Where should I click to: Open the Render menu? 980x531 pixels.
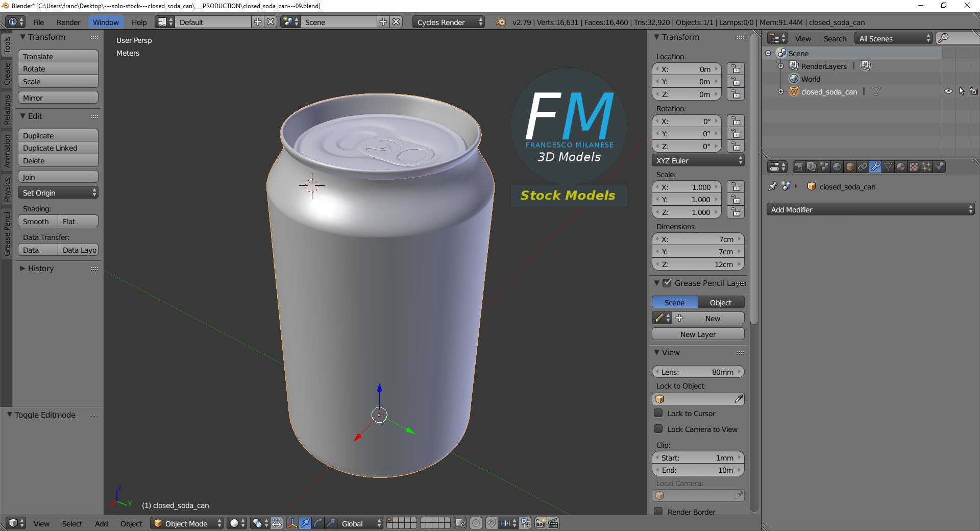68,22
